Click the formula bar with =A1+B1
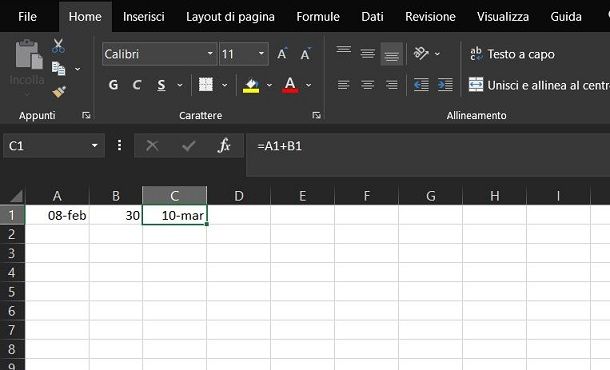The width and height of the screenshot is (610, 370). click(x=428, y=154)
